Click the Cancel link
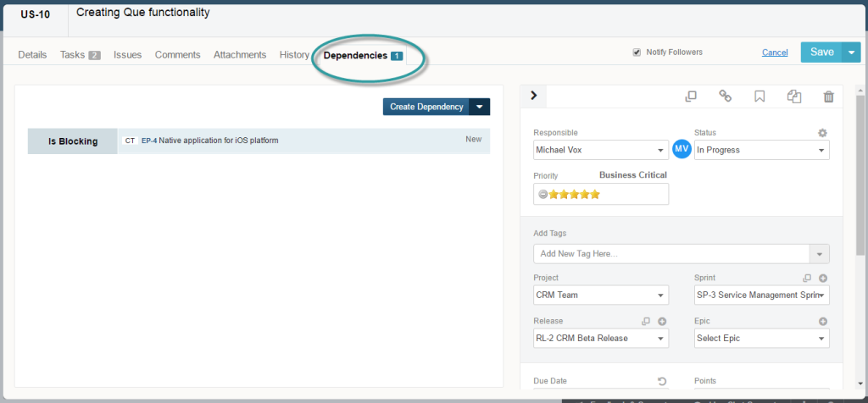 [775, 52]
